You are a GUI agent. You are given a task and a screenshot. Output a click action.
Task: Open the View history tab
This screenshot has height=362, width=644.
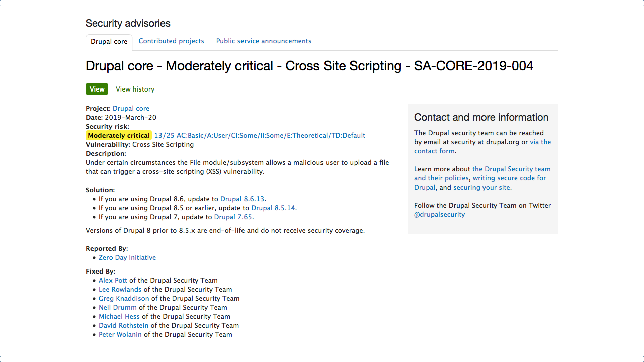tap(135, 89)
